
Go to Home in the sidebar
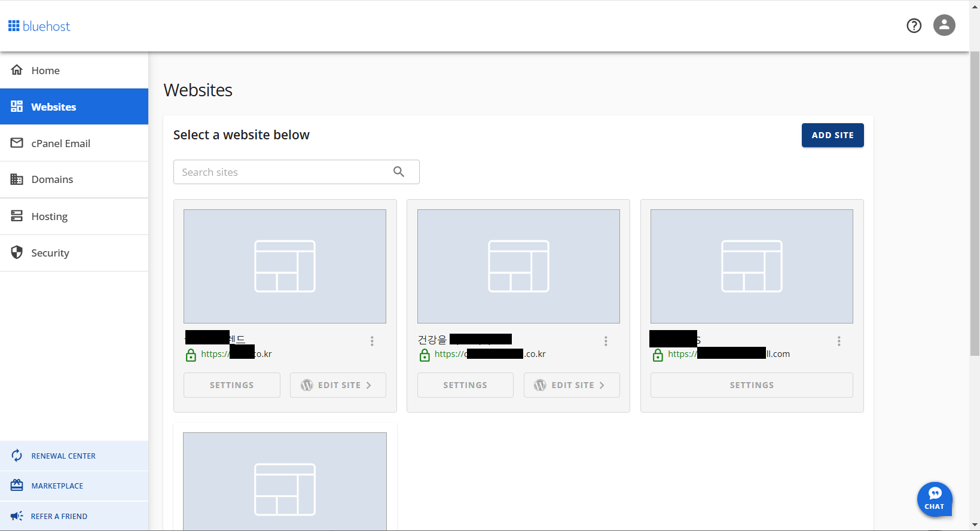[x=74, y=71]
